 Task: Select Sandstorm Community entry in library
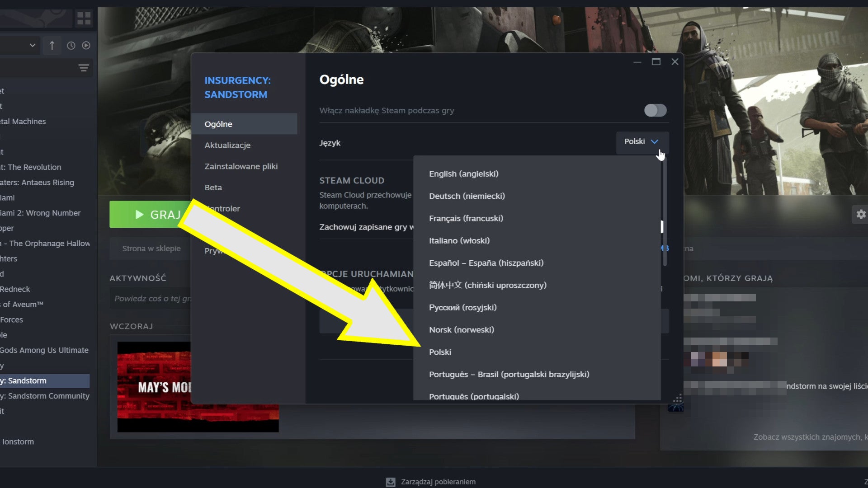(x=45, y=396)
